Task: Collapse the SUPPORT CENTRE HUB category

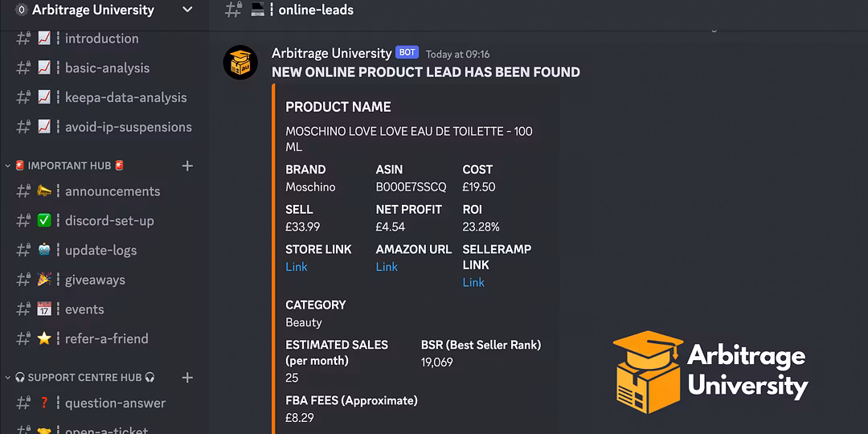Action: pyautogui.click(x=84, y=377)
